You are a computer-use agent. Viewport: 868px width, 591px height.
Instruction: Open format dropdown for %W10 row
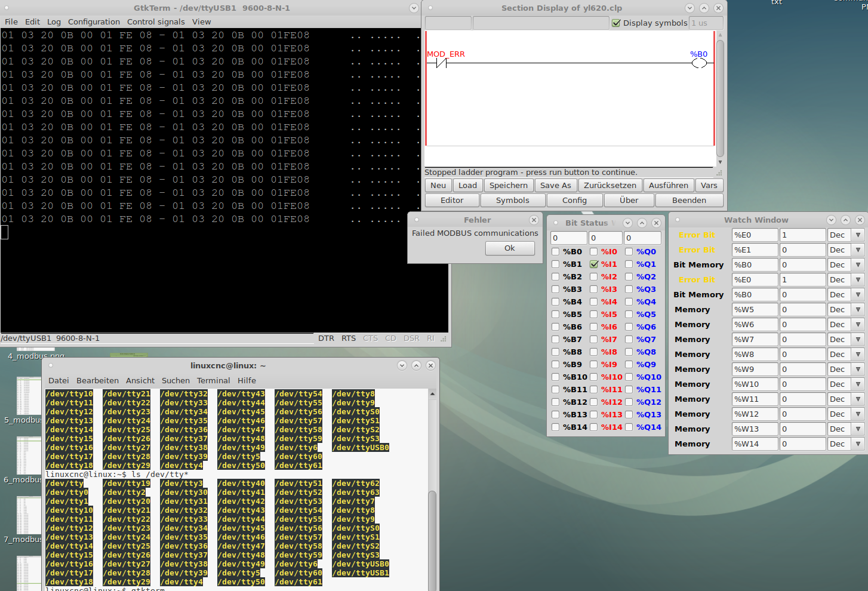[x=858, y=384]
